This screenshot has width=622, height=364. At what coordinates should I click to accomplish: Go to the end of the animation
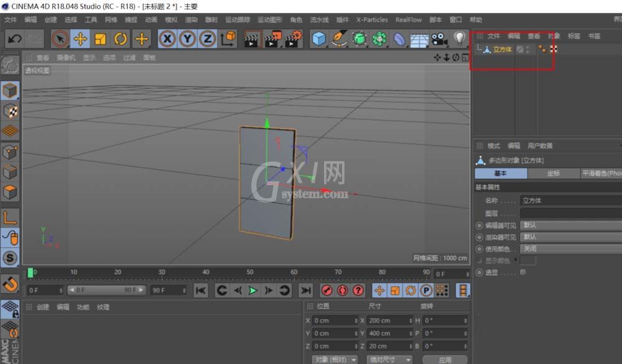click(x=305, y=290)
